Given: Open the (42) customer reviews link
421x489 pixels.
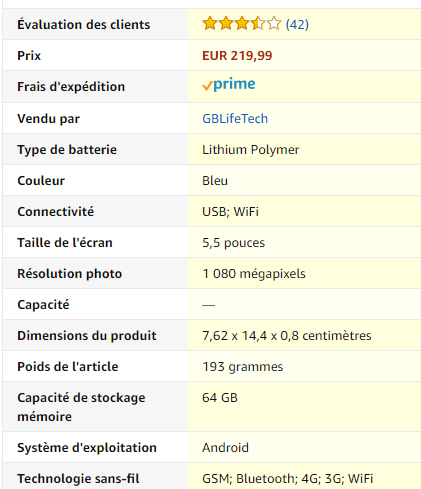Looking at the screenshot, I should [297, 24].
